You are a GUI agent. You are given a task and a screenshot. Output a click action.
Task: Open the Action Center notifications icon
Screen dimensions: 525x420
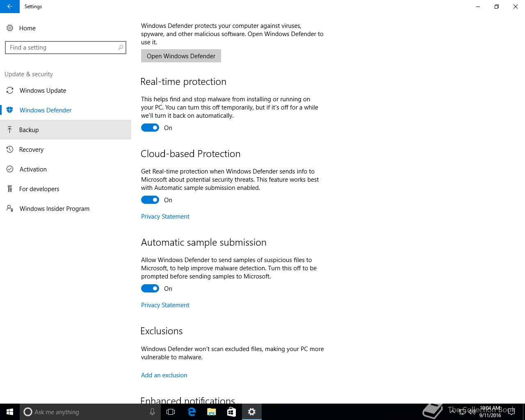(x=511, y=412)
